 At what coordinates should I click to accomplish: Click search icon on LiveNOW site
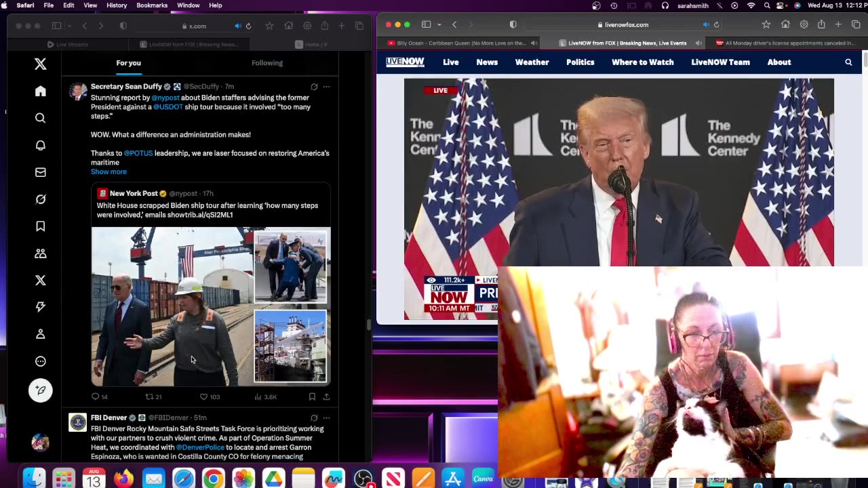point(848,62)
